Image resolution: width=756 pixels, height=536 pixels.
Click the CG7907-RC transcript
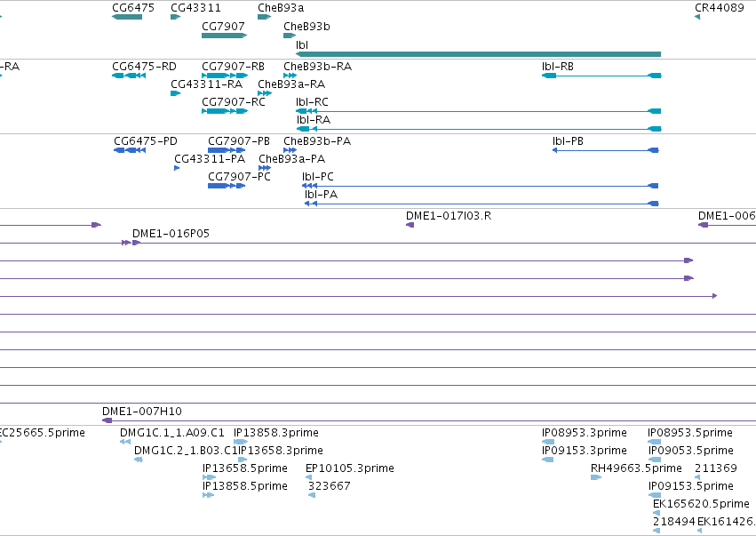coord(225,111)
